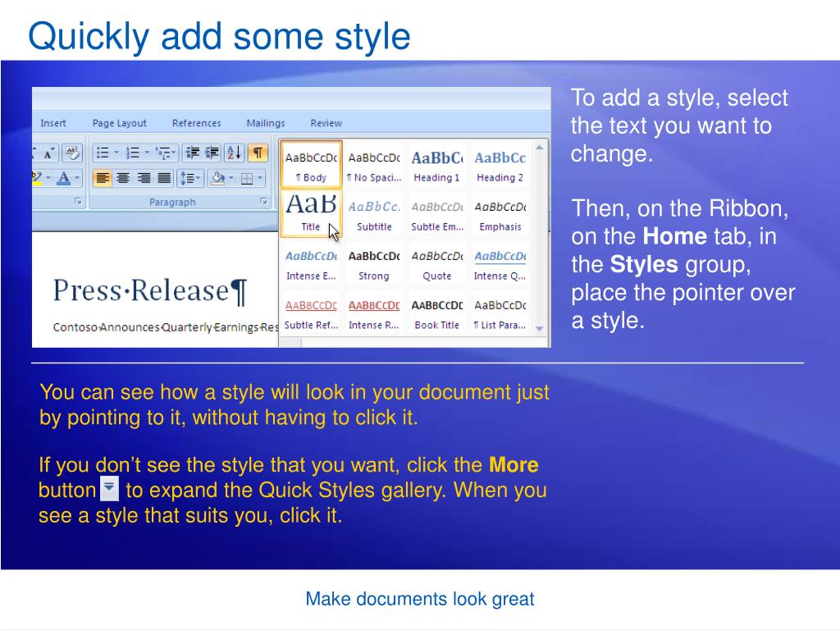
Task: Open the Shading color dropdown arrow
Action: coord(231,178)
